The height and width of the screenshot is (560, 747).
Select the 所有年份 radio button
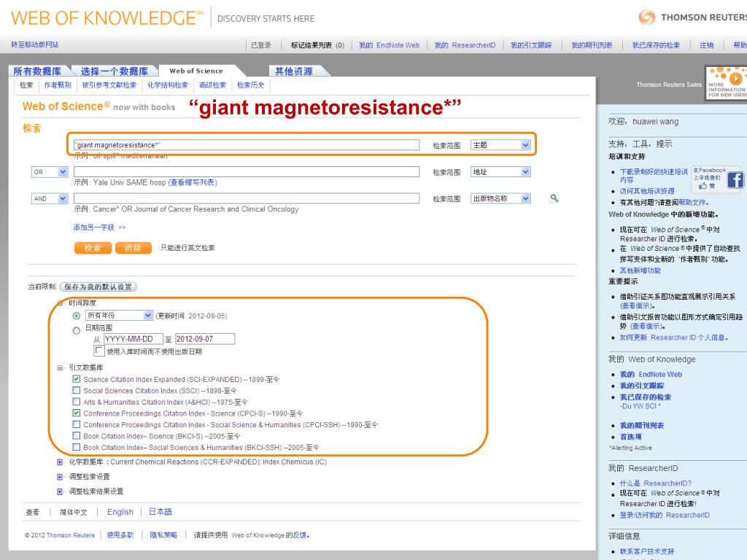[76, 316]
